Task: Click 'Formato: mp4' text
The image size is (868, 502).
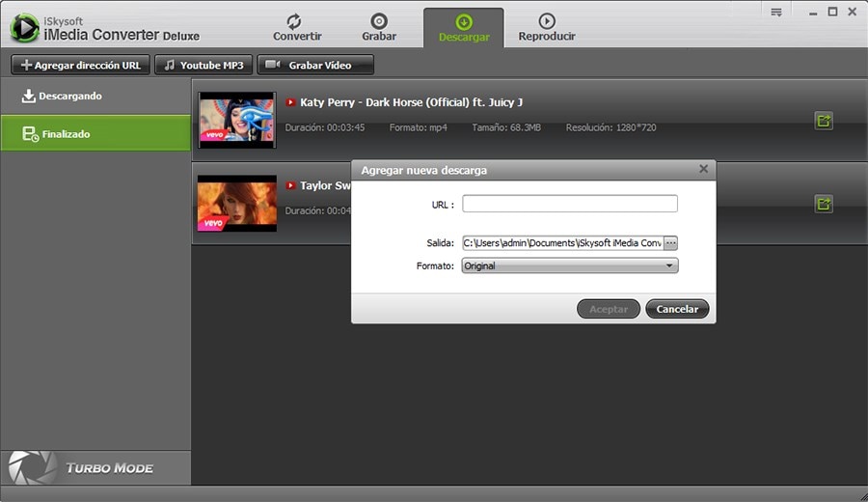Action: coord(418,127)
